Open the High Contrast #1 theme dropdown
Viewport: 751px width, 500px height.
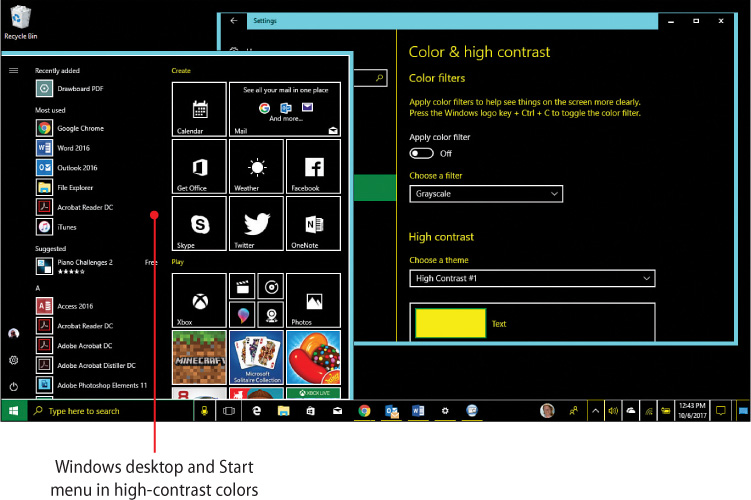(x=532, y=278)
